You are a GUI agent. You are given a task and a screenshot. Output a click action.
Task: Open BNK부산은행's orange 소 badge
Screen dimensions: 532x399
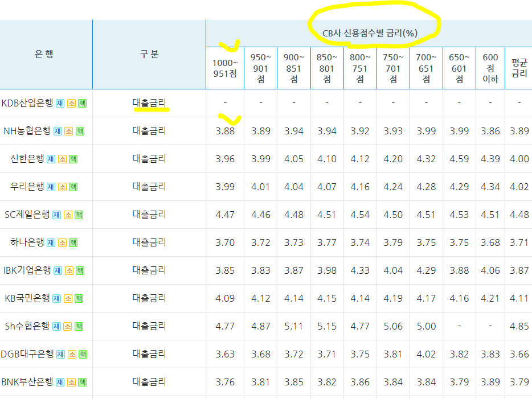(71, 382)
